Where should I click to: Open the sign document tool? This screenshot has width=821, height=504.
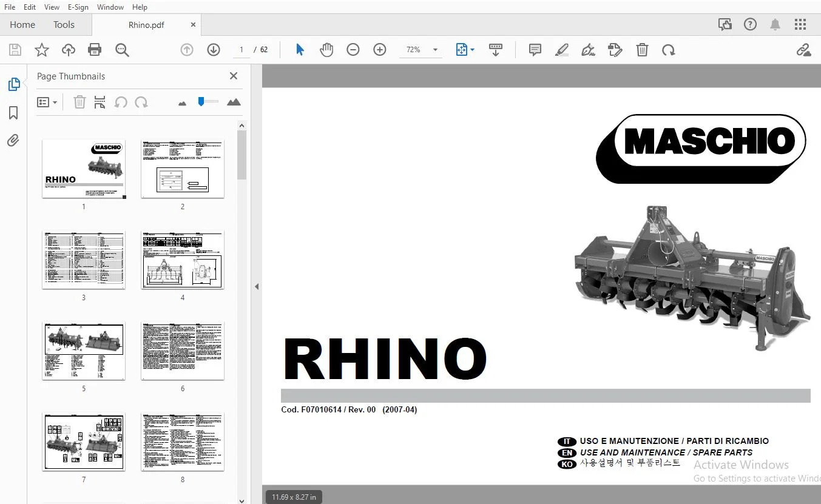588,50
